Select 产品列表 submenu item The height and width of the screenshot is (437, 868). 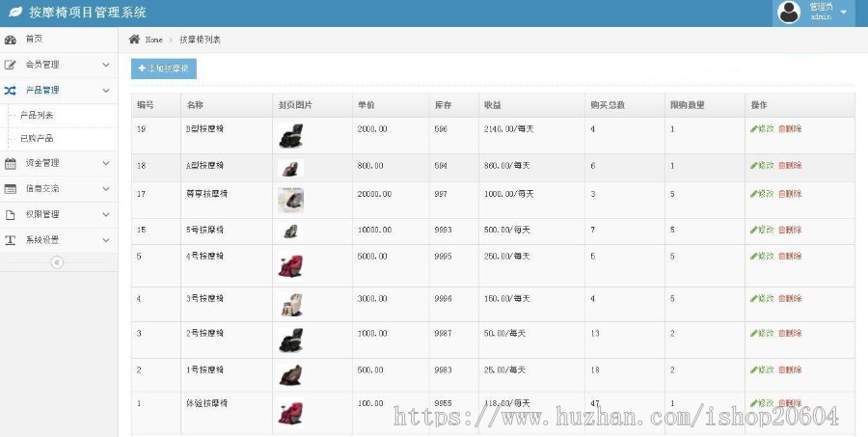pyautogui.click(x=37, y=115)
